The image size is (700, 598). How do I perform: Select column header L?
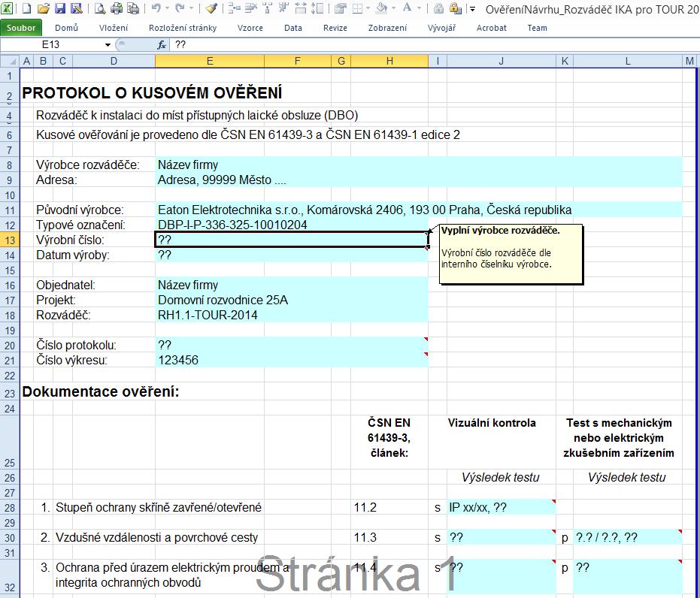[x=628, y=61]
